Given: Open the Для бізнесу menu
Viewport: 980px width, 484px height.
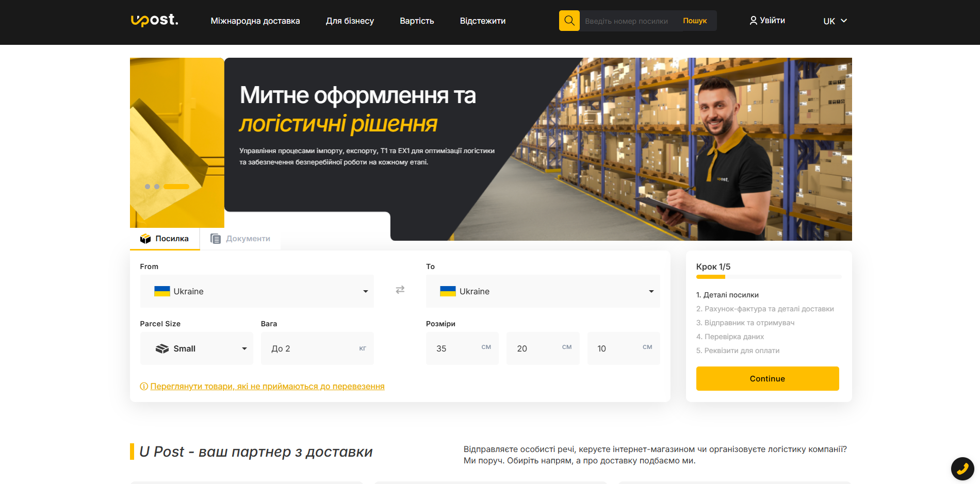Looking at the screenshot, I should 350,21.
